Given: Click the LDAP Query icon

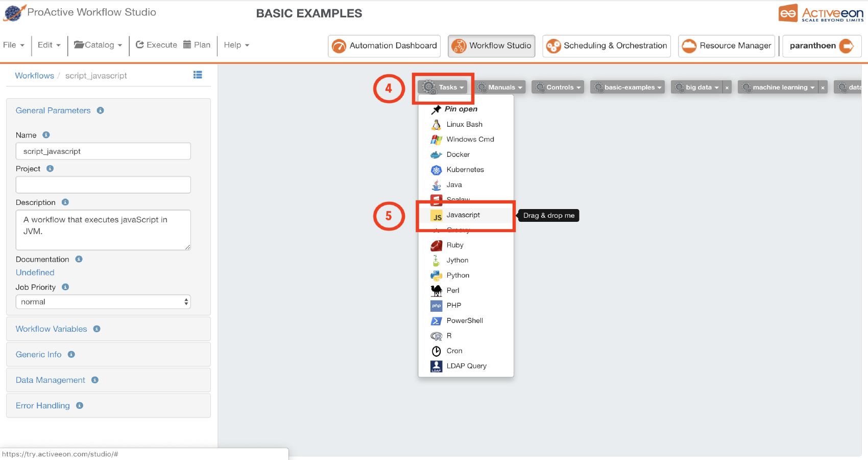Looking at the screenshot, I should tap(436, 366).
